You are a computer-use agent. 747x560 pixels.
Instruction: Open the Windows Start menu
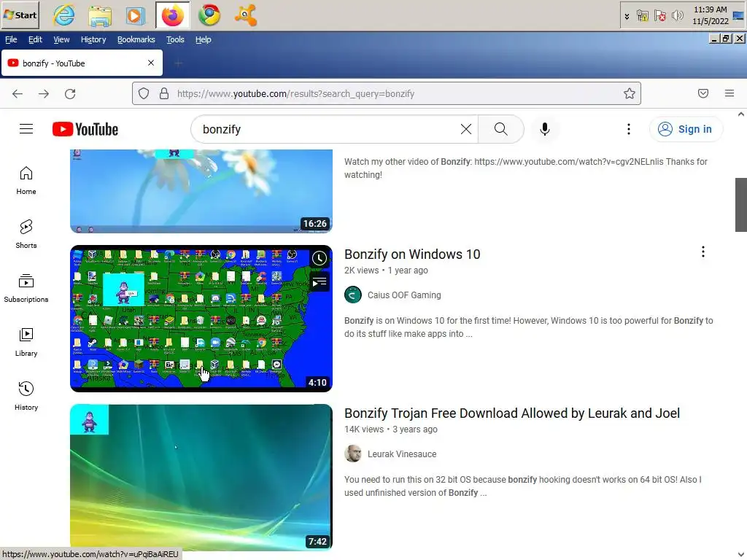click(20, 15)
